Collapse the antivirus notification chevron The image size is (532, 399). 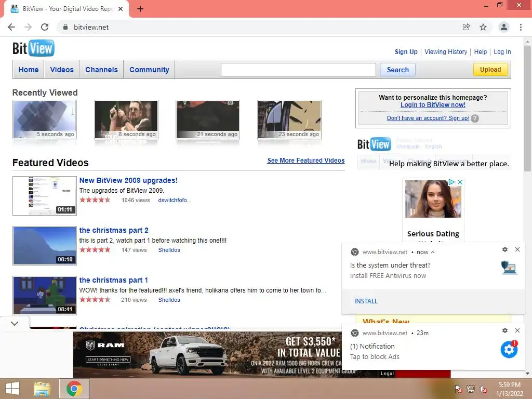[433, 252]
